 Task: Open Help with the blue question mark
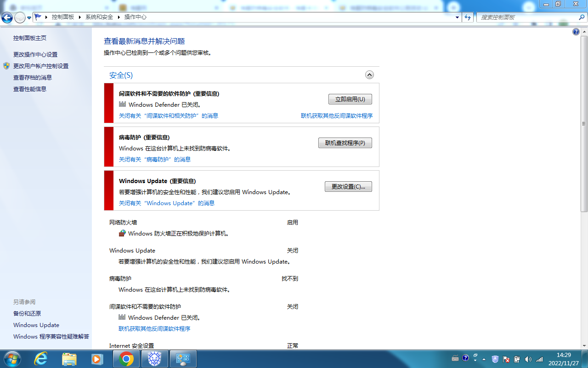pyautogui.click(x=576, y=32)
